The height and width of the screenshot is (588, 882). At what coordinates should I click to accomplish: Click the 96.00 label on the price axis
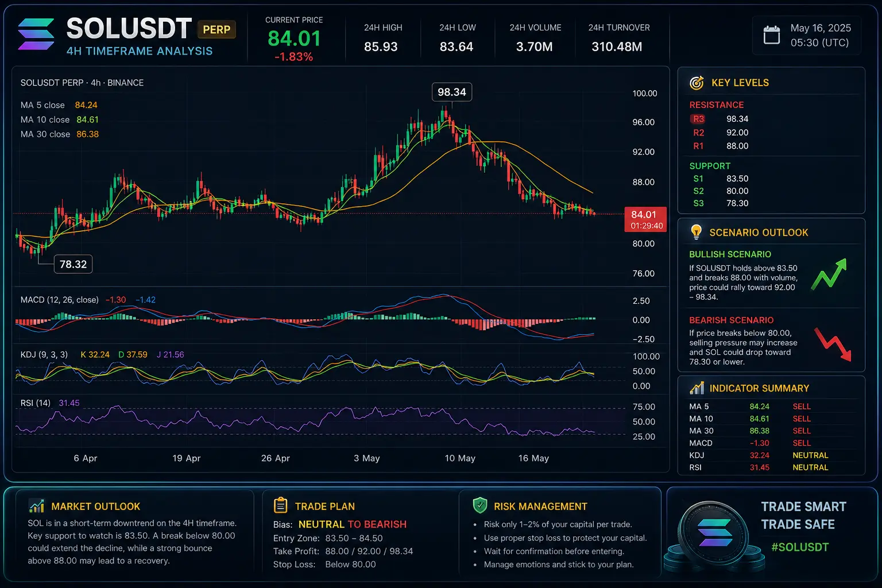tap(643, 122)
